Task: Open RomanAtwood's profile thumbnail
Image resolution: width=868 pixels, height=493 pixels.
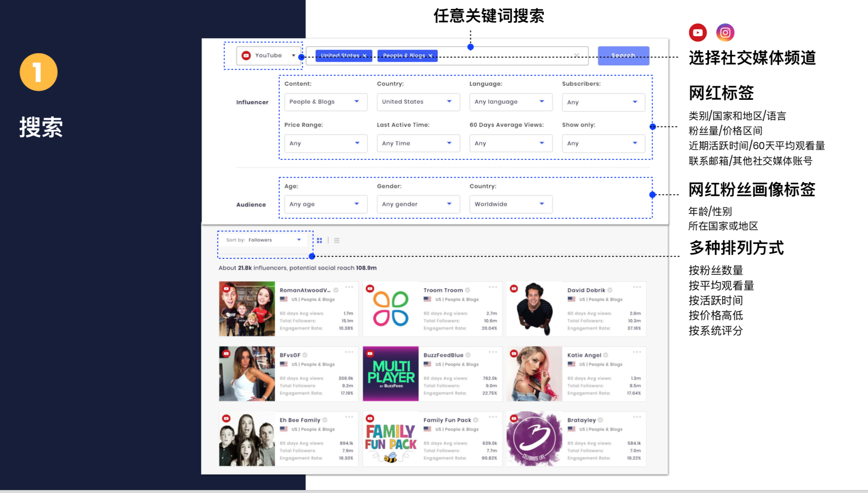Action: 247,309
